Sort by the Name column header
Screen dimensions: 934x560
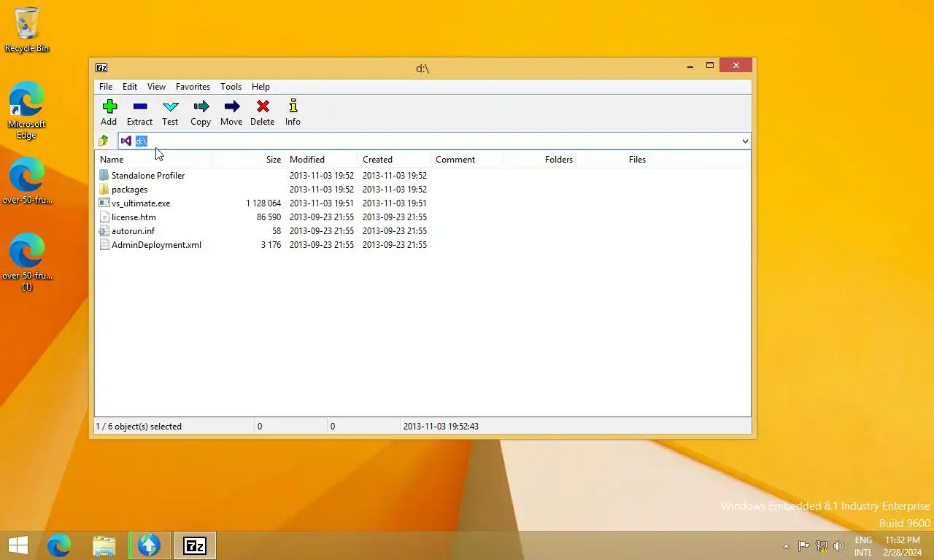pyautogui.click(x=153, y=159)
